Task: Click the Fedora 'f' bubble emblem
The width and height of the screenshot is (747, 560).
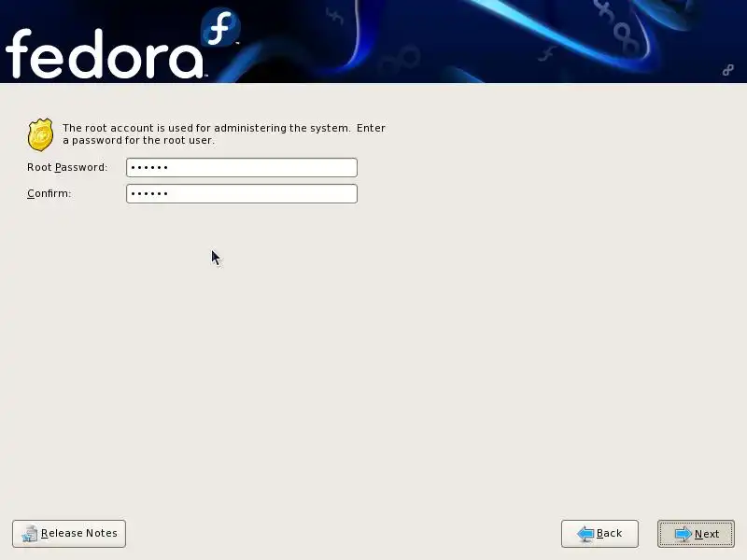Action: [x=220, y=27]
